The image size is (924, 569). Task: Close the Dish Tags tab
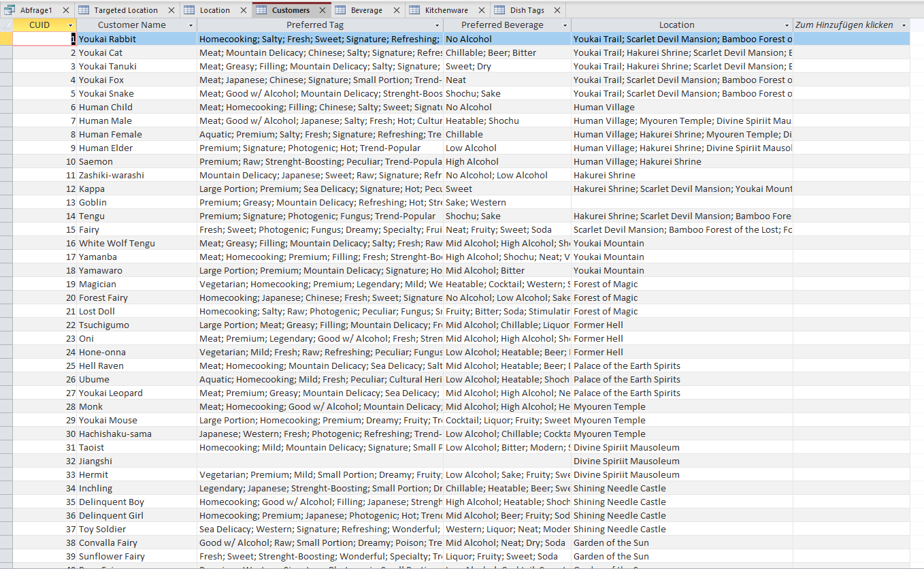pyautogui.click(x=557, y=10)
